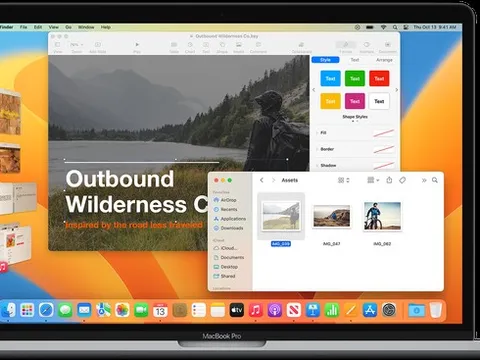
Task: Select the orange subtitle text on slide
Action: [134, 225]
